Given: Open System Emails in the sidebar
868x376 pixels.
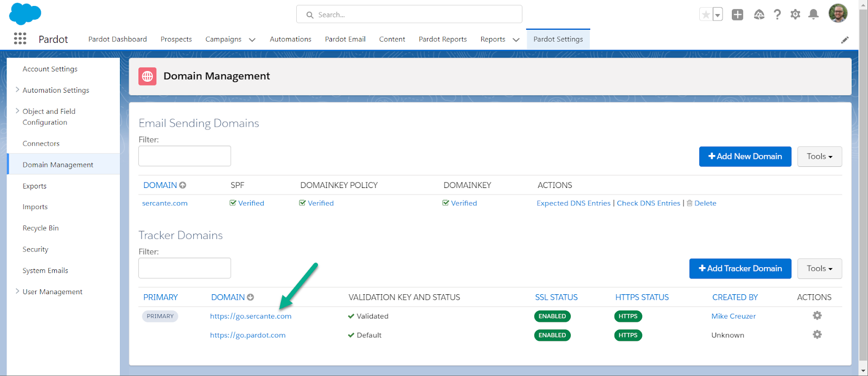Looking at the screenshot, I should coord(46,270).
